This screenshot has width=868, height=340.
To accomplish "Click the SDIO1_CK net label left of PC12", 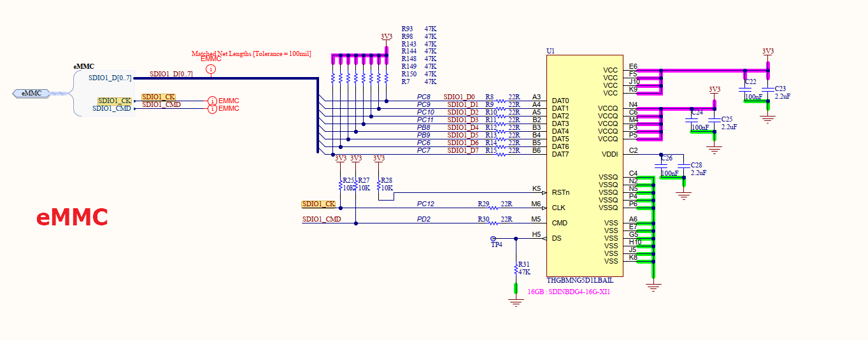I will (x=318, y=204).
